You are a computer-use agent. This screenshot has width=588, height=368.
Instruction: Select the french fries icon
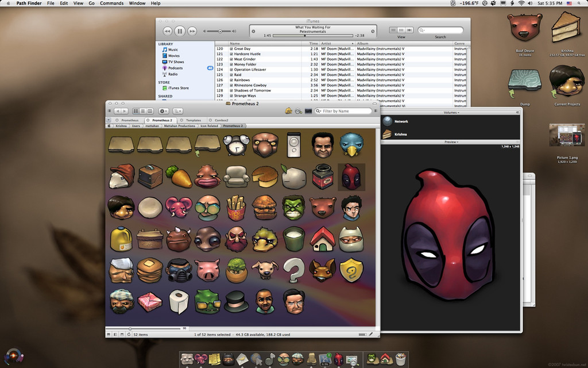236,208
